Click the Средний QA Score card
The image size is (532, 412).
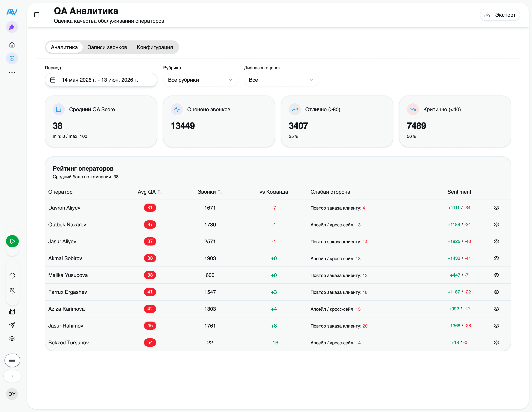(101, 121)
